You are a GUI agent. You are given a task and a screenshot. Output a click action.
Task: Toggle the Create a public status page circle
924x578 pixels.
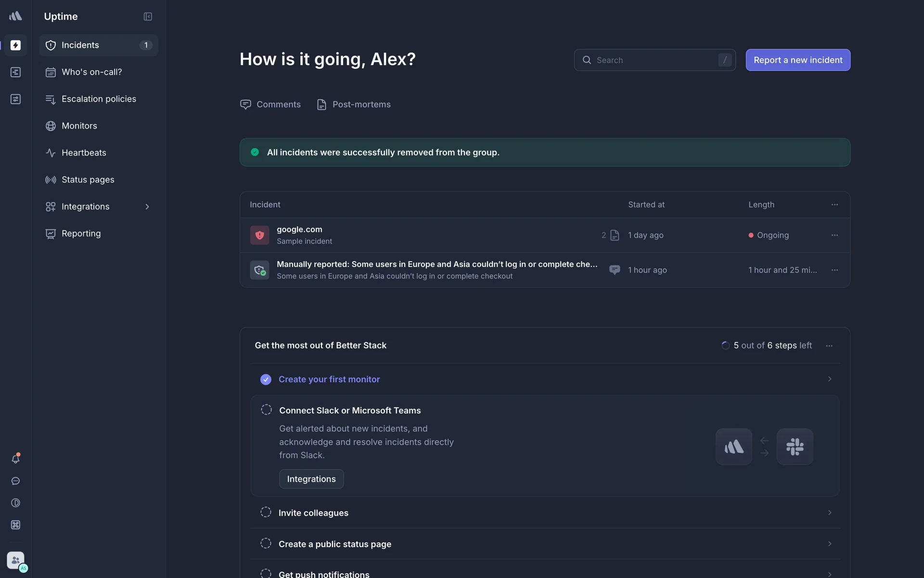(x=266, y=543)
